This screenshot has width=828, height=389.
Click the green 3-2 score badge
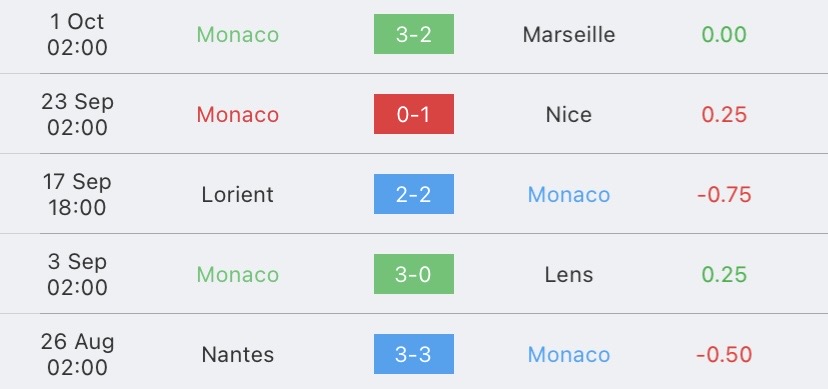pyautogui.click(x=413, y=34)
